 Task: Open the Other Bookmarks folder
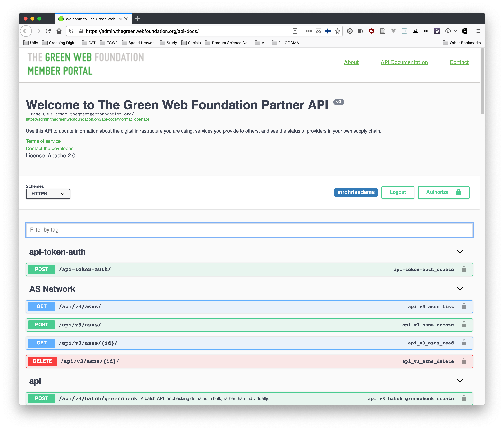(462, 43)
